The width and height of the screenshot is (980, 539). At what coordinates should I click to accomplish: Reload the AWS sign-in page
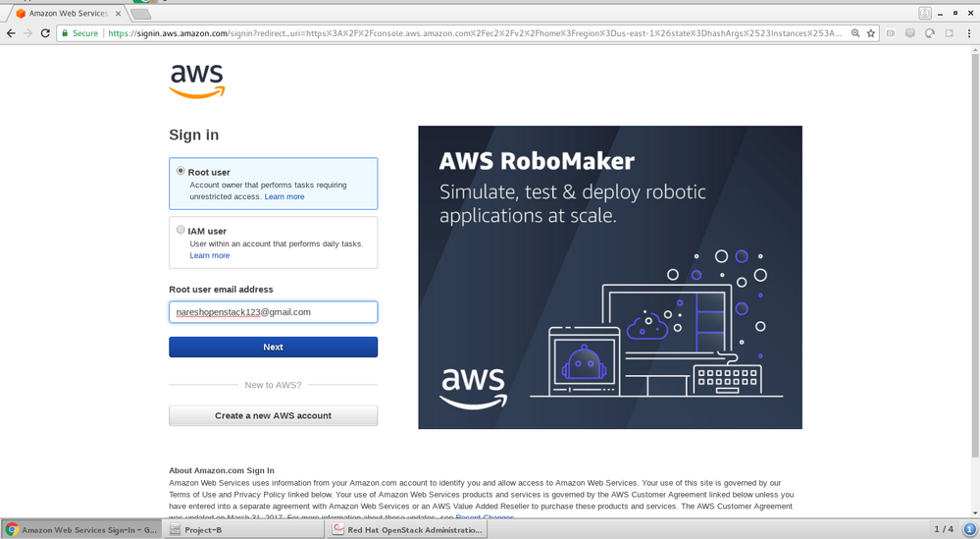pyautogui.click(x=44, y=32)
